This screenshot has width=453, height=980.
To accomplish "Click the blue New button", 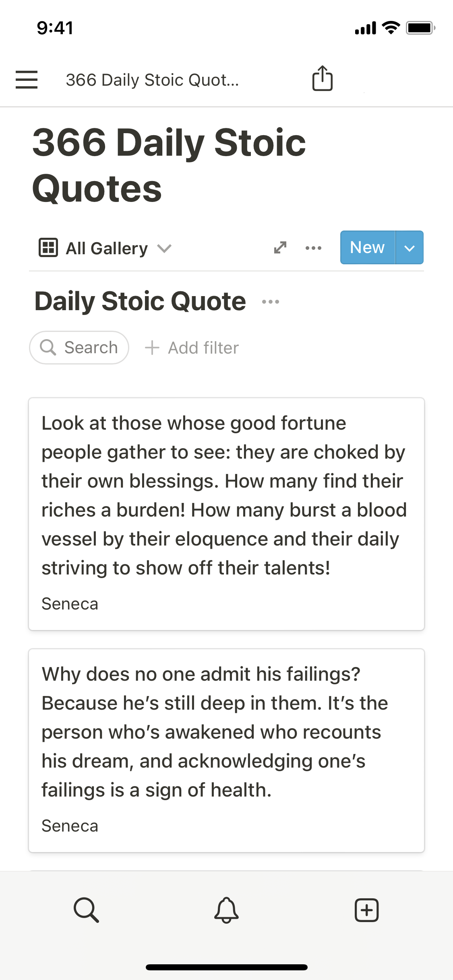I will coord(367,247).
